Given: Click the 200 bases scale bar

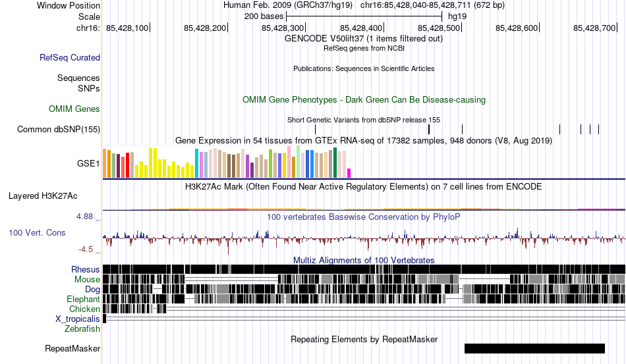Looking at the screenshot, I should pos(364,16).
